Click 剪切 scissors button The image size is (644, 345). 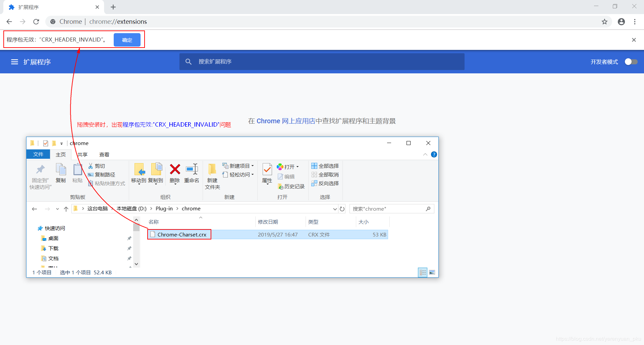tap(97, 166)
